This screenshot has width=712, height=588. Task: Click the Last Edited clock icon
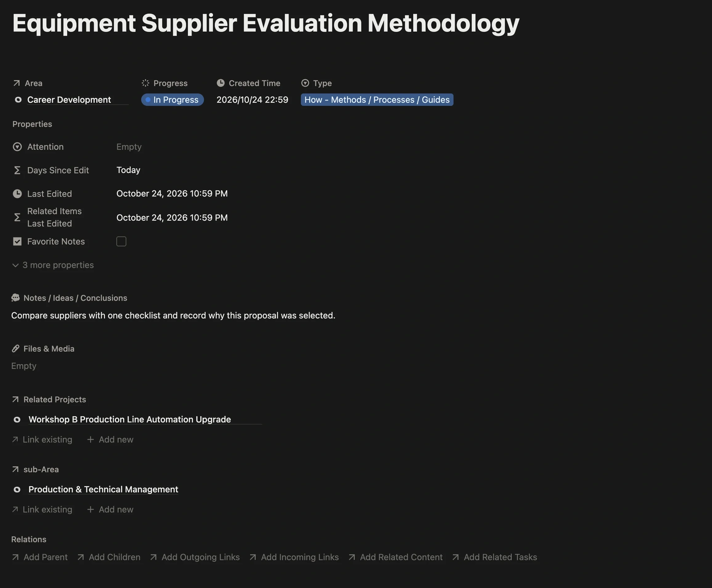(x=17, y=194)
